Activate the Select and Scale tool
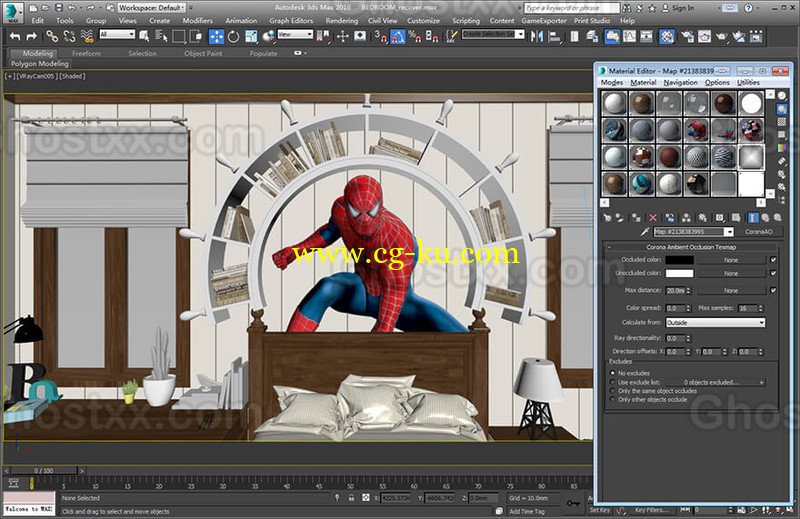800x519 pixels. 251,36
